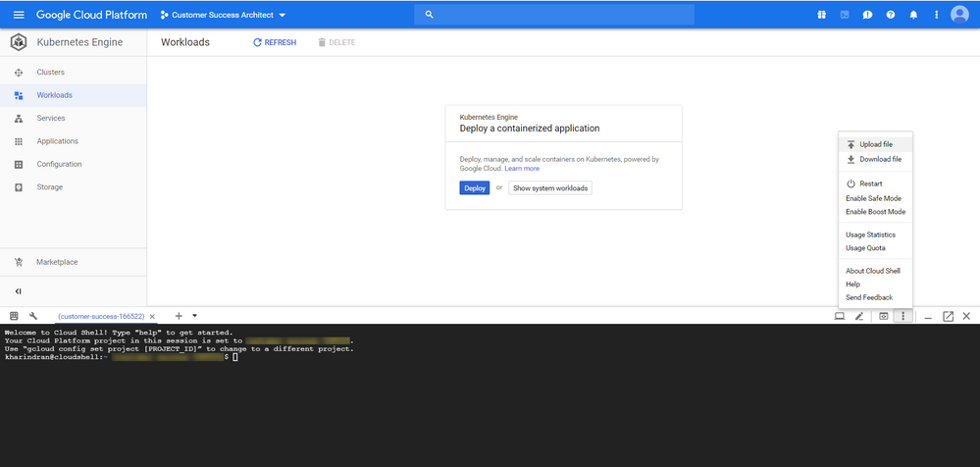
Task: Click Show system workloads button
Action: (550, 188)
